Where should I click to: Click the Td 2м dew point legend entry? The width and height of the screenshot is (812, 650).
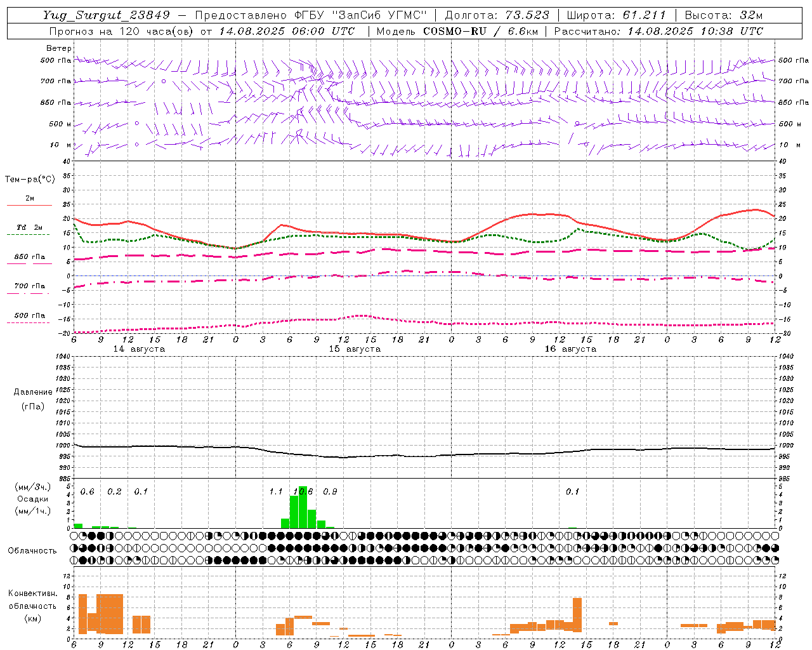click(30, 227)
